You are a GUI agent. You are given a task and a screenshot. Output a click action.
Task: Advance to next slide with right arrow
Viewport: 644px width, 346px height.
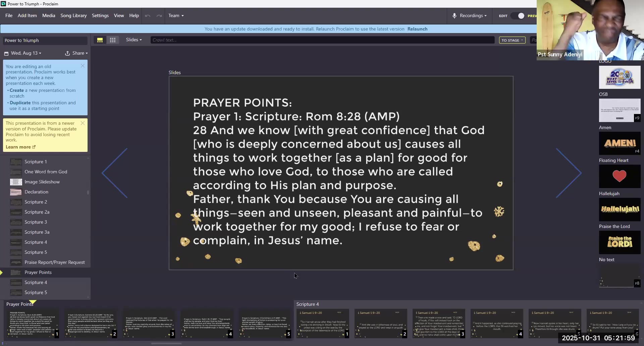[569, 173]
